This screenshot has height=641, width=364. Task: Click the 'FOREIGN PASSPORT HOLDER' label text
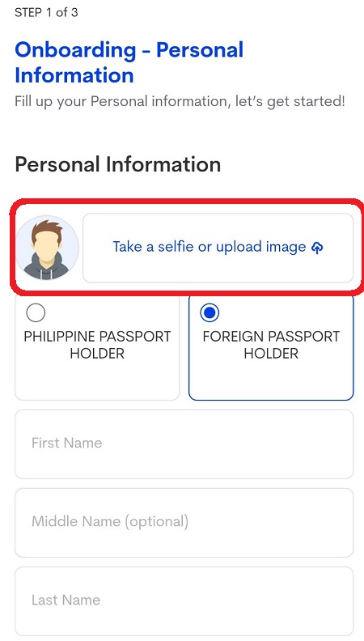(x=271, y=345)
